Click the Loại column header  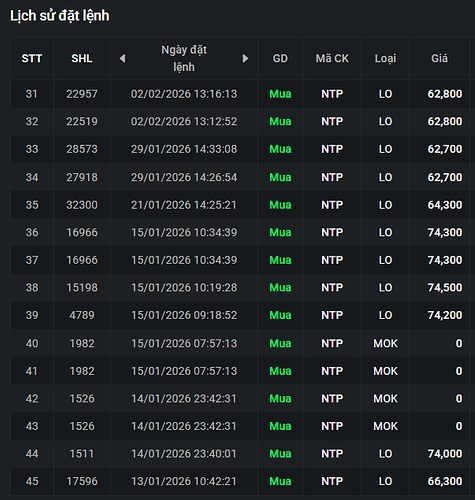[x=385, y=59]
